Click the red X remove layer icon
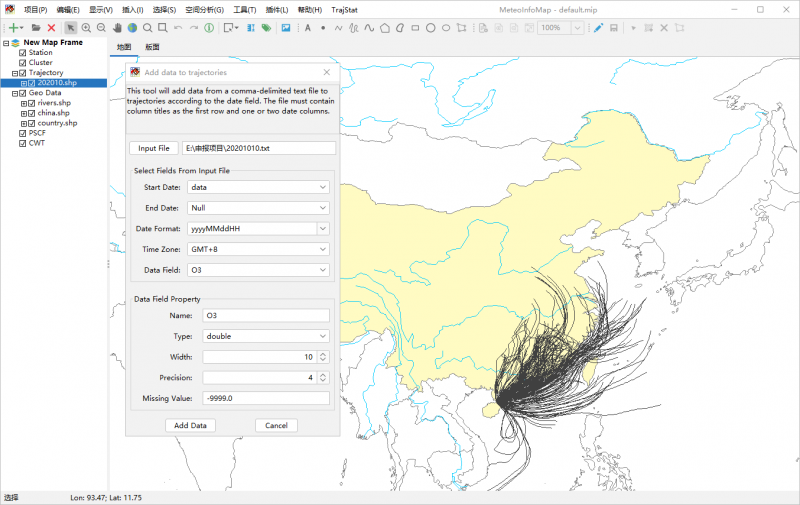The width and height of the screenshot is (800, 505). click(x=51, y=28)
